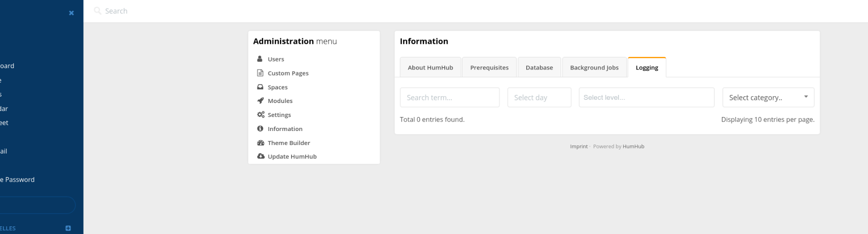
Task: Select the Logging tab
Action: [x=647, y=67]
